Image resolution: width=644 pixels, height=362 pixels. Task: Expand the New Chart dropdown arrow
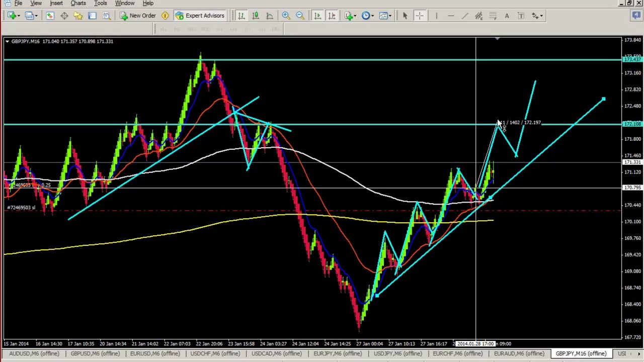(18, 16)
